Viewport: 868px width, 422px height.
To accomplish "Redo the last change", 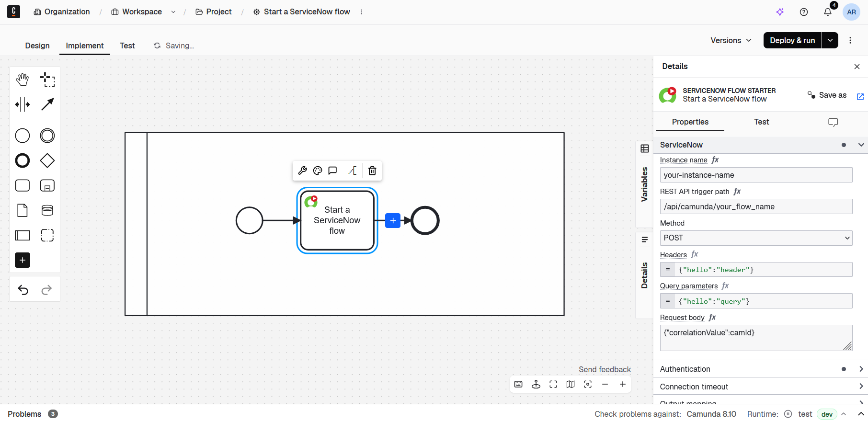I will point(46,289).
